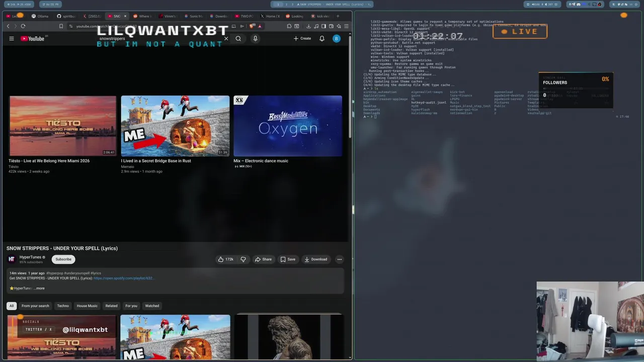The image size is (644, 362).
Task: Bookmark this page in the address bar
Action: click(x=61, y=26)
